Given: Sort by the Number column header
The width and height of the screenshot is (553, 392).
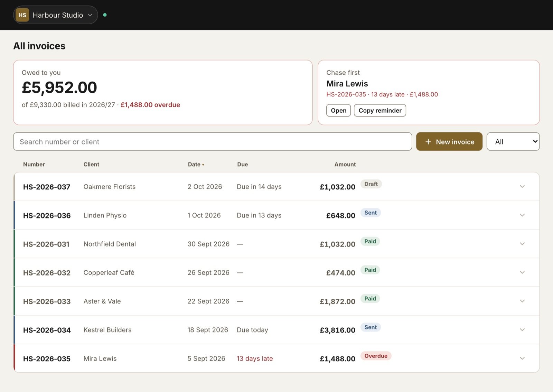Looking at the screenshot, I should click(34, 164).
